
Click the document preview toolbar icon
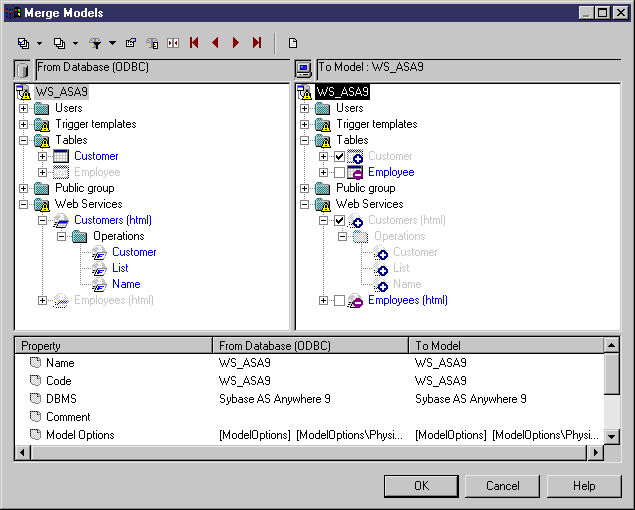coord(293,43)
